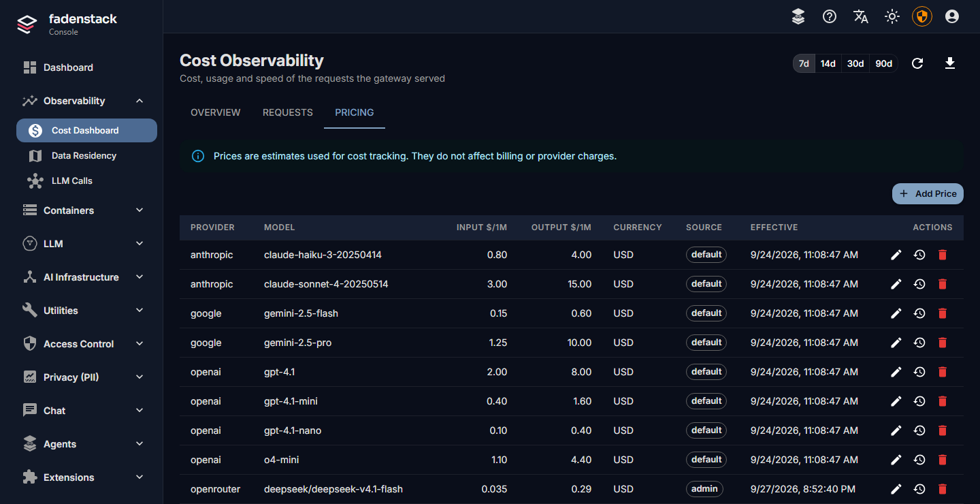The image size is (980, 504).
Task: Click the refresh icon
Action: 917,63
